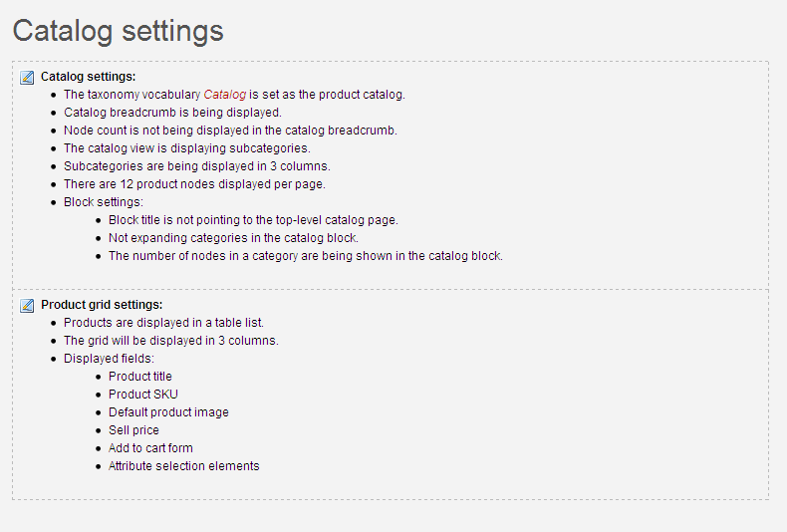Click the grid displayed in 3 columns line

171,341
